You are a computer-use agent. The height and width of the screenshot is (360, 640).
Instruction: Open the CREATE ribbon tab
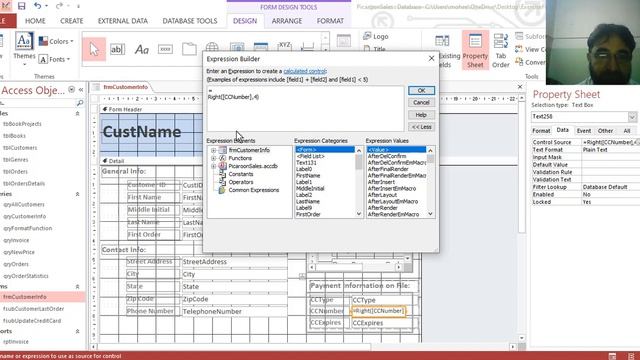point(71,21)
